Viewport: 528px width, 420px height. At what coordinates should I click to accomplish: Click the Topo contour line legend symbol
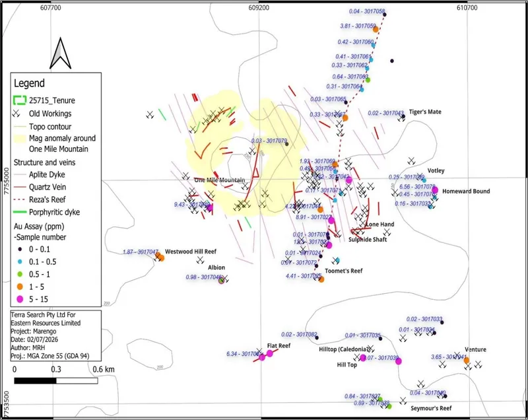click(20, 127)
